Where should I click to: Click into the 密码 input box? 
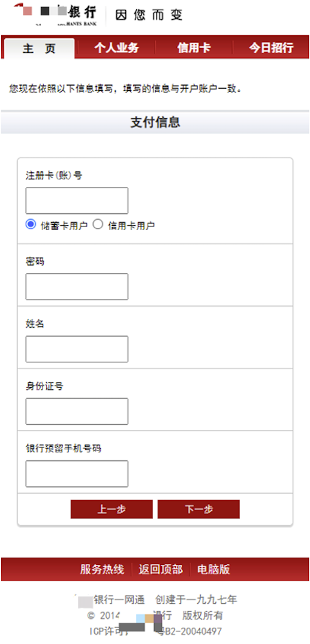tap(77, 287)
